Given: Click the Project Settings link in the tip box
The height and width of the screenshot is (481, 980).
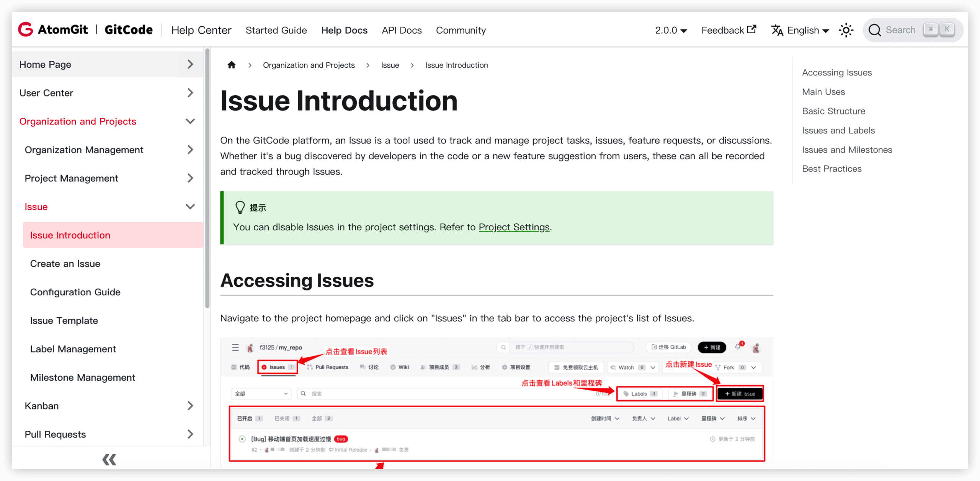Looking at the screenshot, I should (514, 227).
